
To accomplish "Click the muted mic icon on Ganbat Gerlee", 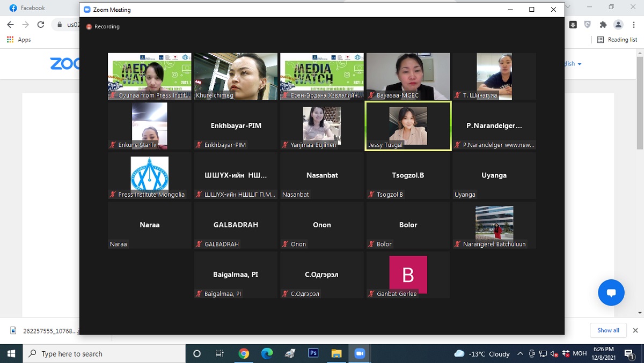I will tap(371, 294).
